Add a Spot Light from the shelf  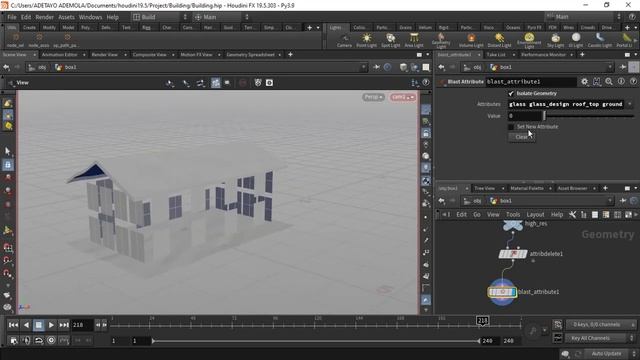point(391,40)
